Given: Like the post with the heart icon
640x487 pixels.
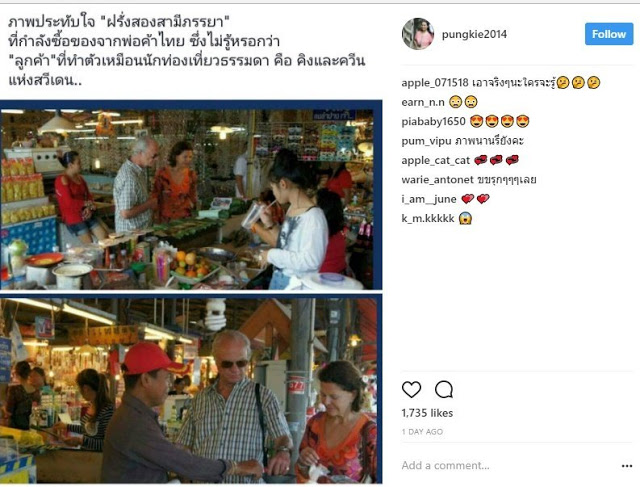Looking at the screenshot, I should (x=411, y=389).
